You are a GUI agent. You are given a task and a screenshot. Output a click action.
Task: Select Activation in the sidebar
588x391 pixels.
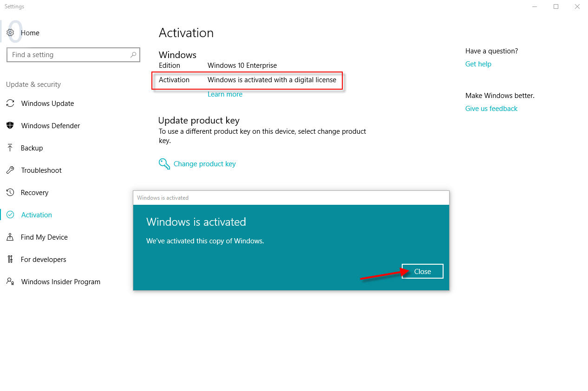[36, 215]
